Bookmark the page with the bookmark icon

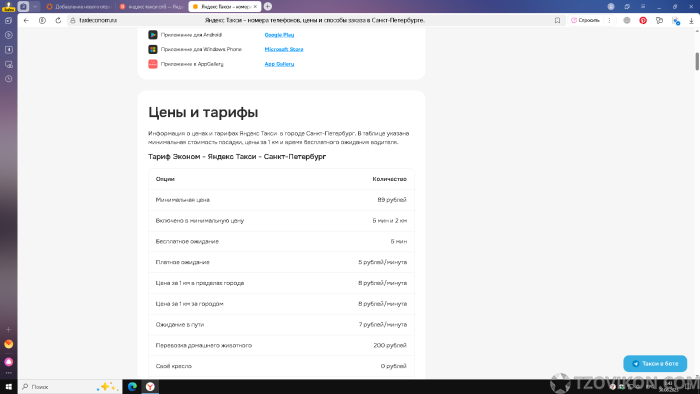[x=557, y=21]
